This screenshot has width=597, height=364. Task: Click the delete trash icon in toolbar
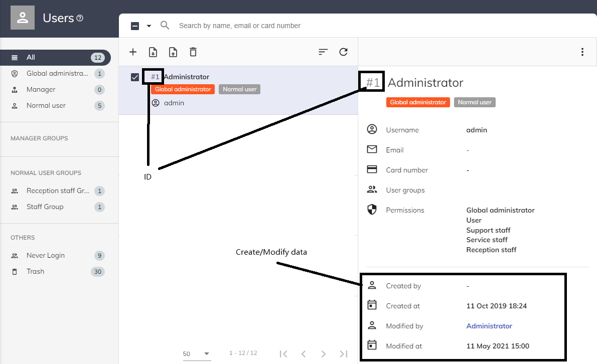pos(193,52)
